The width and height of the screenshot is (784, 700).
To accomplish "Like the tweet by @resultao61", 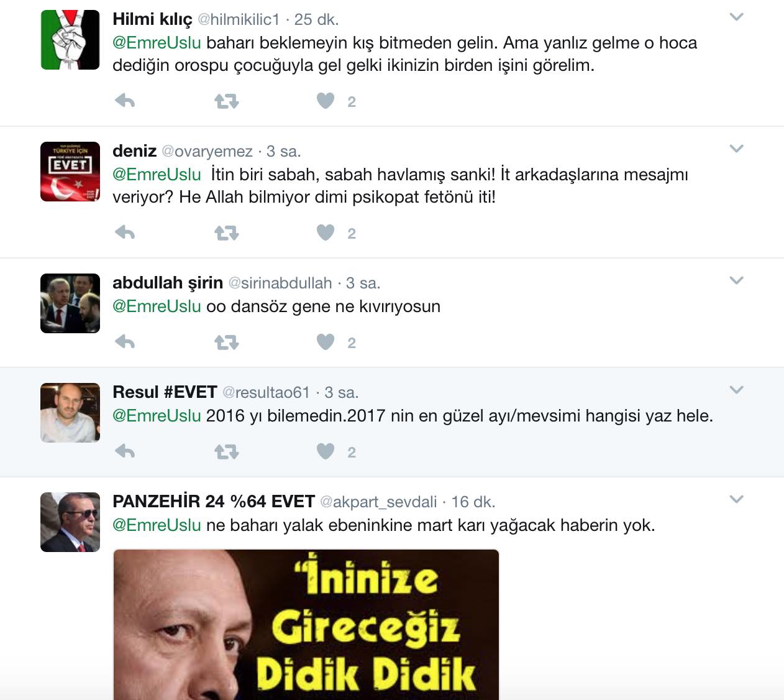I will click(x=326, y=451).
